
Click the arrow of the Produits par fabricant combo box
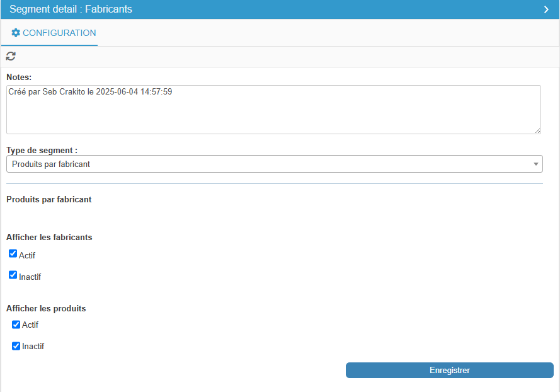coord(535,164)
